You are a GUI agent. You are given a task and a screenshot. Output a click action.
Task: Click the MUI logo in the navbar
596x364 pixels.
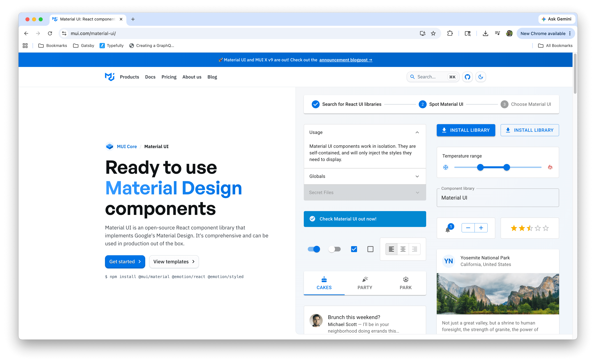[x=110, y=77]
